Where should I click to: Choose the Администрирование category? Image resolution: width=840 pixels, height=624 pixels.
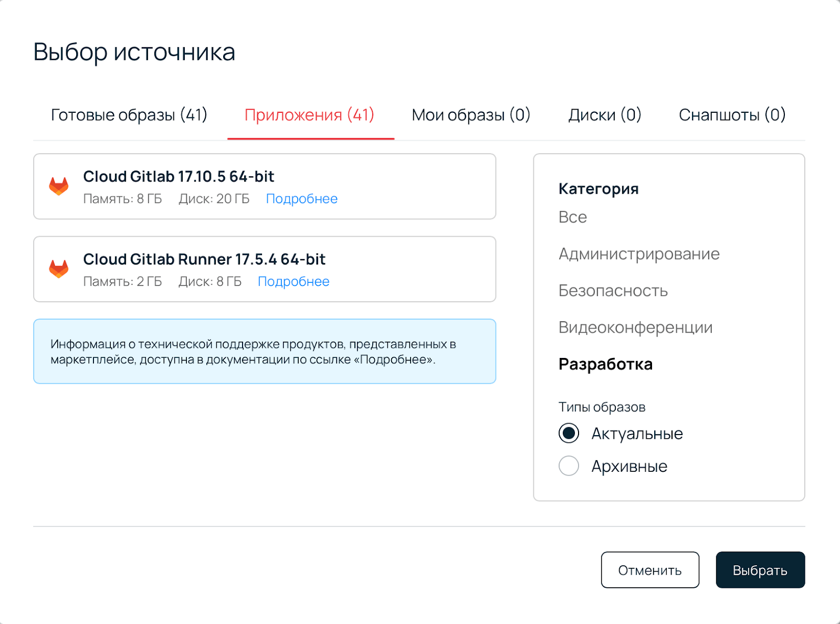639,254
